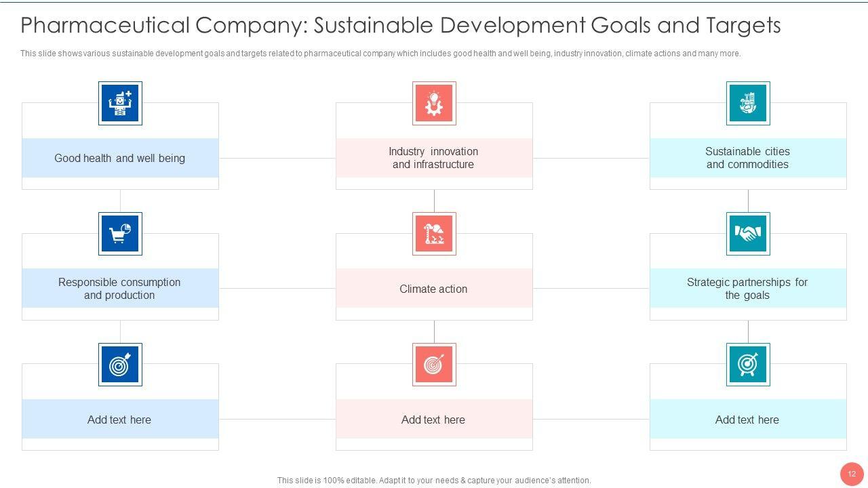Select the 'Climate action' text box
868x488 pixels.
[x=434, y=289]
